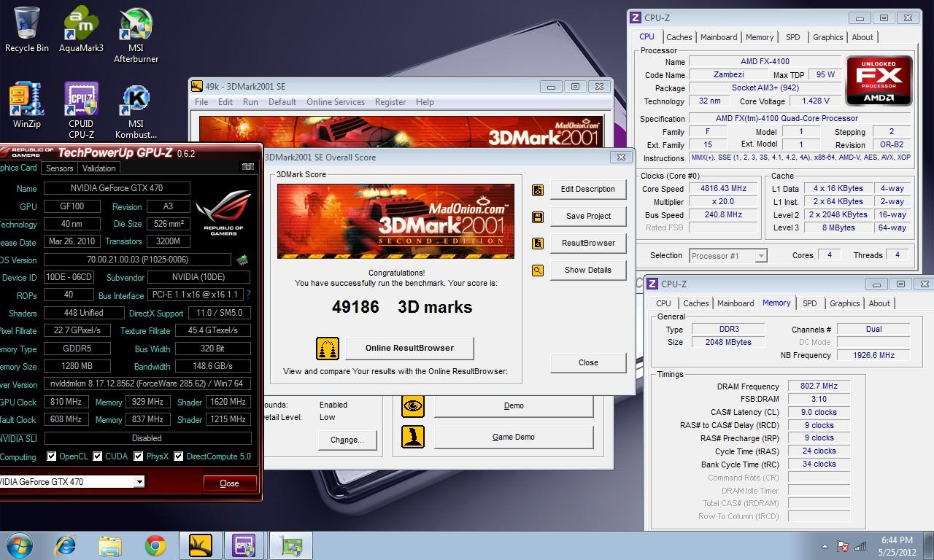Click the 3DMark Demo button
Viewport: 934px width, 560px height.
[x=514, y=406]
